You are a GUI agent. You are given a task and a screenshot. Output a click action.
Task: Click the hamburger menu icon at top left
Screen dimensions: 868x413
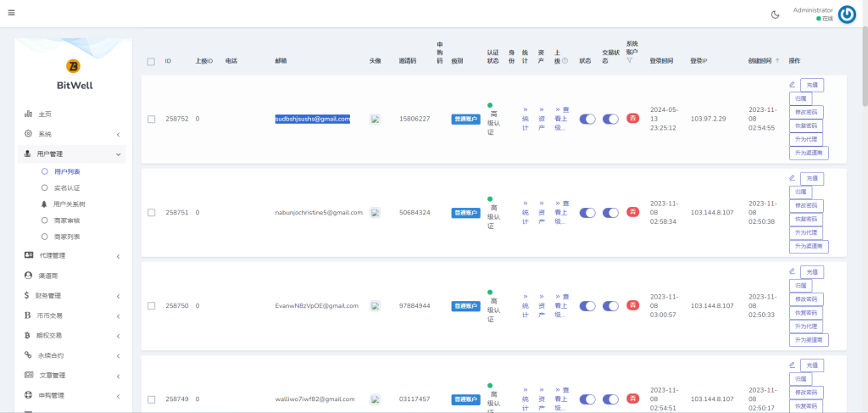[x=11, y=13]
